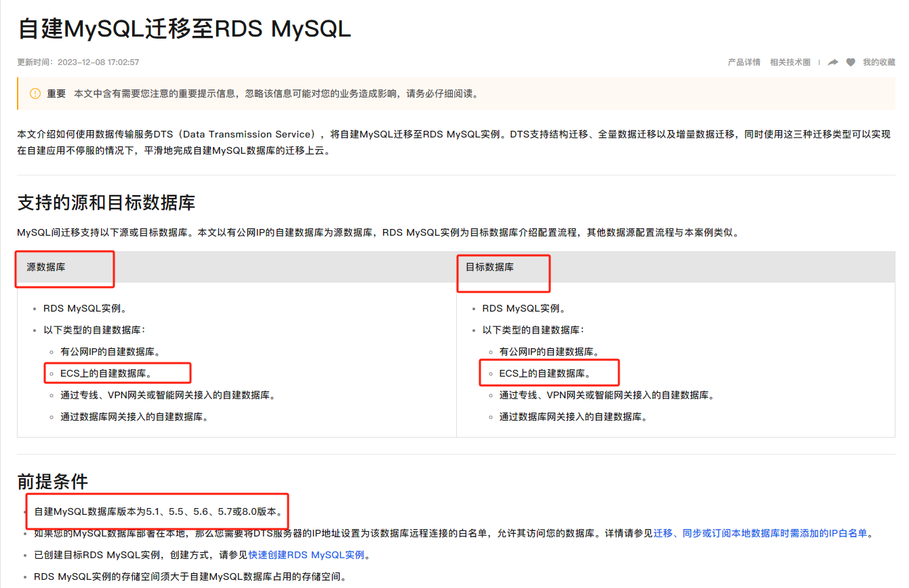This screenshot has width=909, height=588.
Task: Click 通过专线、VPN网关 item in the 目标数据库 column
Action: (607, 395)
